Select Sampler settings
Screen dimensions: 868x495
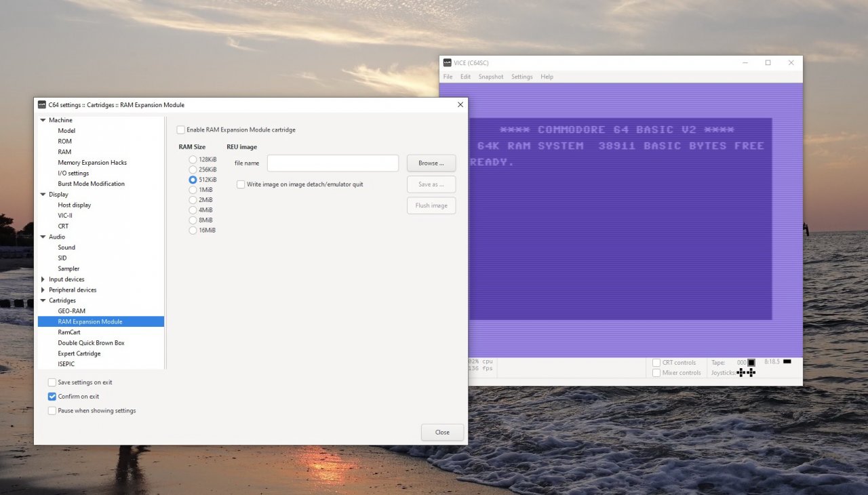tap(68, 269)
